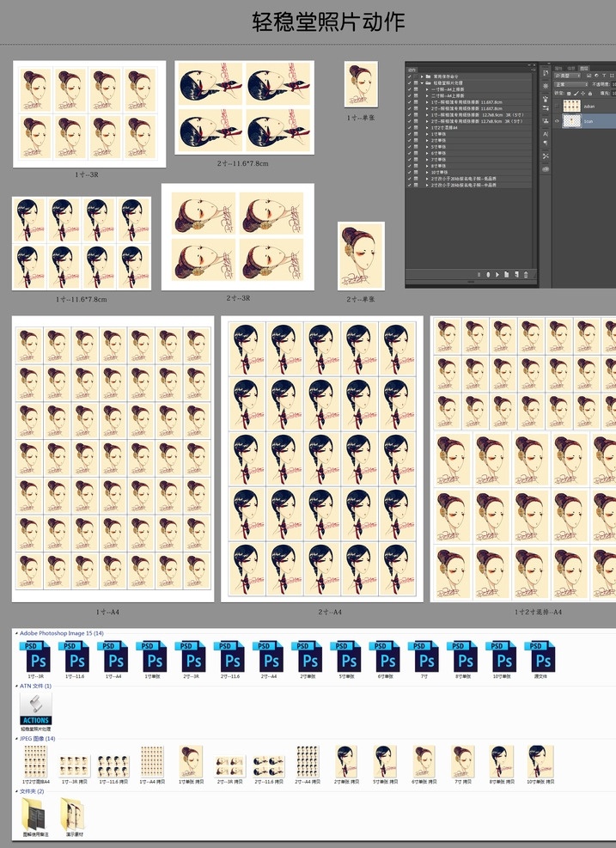Click the Play selection button in Actions panel
Viewport: 616px width, 848px height.
coord(497,275)
